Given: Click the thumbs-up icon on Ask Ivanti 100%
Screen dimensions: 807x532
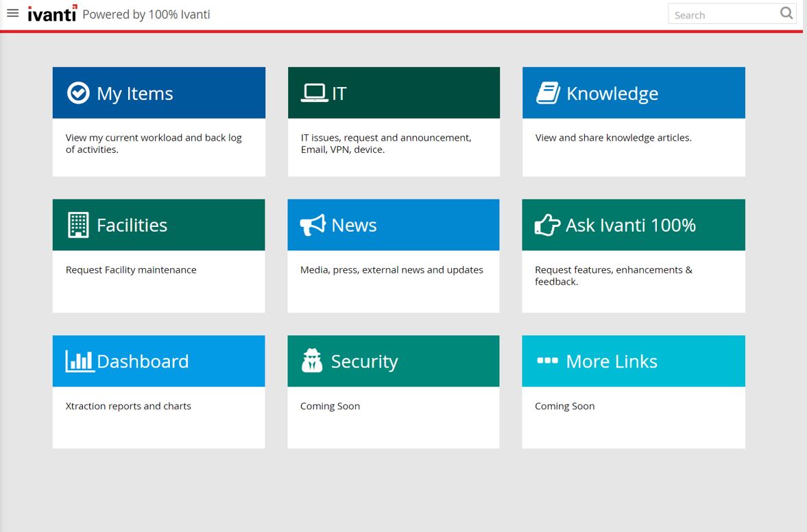Looking at the screenshot, I should click(x=546, y=224).
